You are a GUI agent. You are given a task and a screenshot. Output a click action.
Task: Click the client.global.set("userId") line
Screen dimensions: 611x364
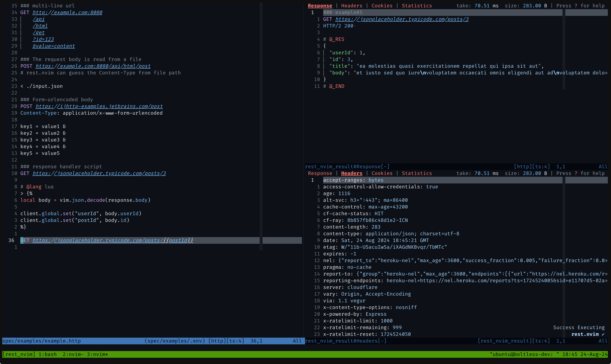coord(81,213)
